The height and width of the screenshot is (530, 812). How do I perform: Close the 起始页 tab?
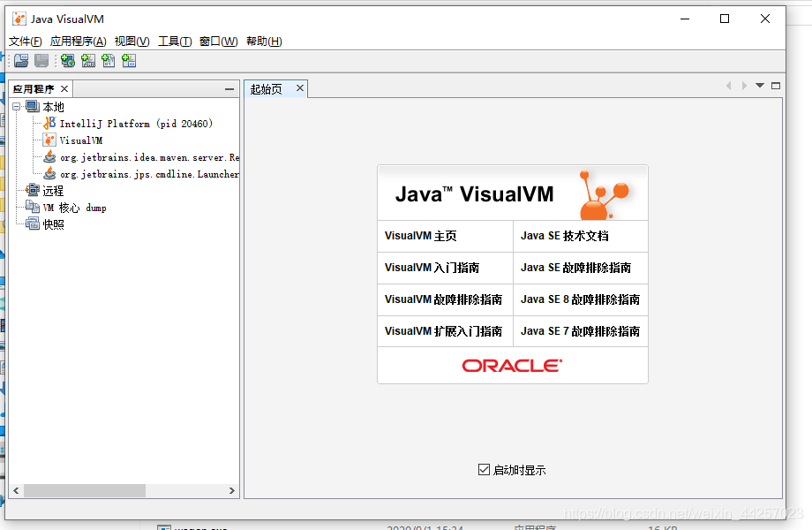300,88
